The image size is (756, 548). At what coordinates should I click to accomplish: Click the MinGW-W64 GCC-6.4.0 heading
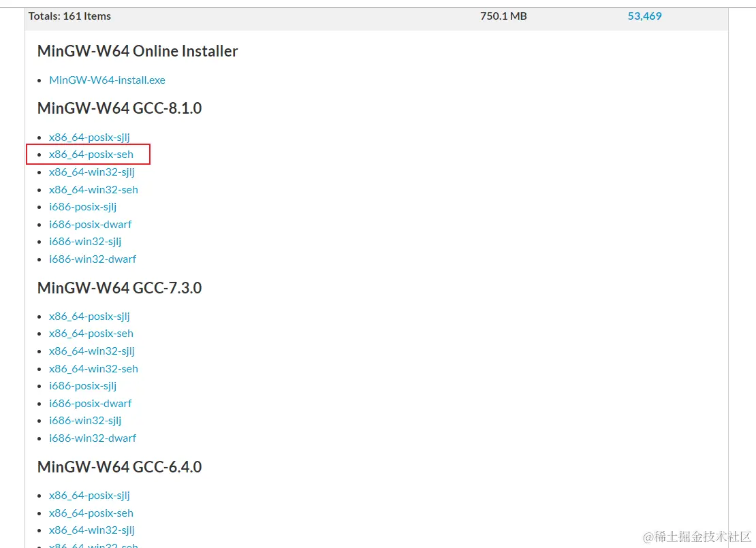pyautogui.click(x=120, y=466)
